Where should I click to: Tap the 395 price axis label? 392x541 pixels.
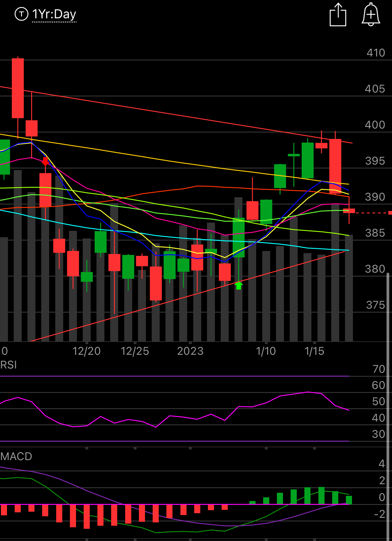[x=375, y=161]
